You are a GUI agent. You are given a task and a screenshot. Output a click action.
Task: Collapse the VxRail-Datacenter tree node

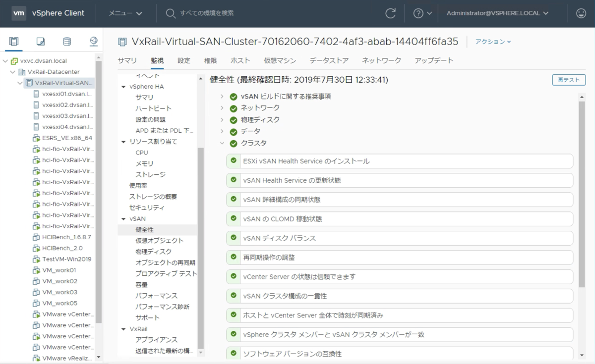pyautogui.click(x=13, y=72)
